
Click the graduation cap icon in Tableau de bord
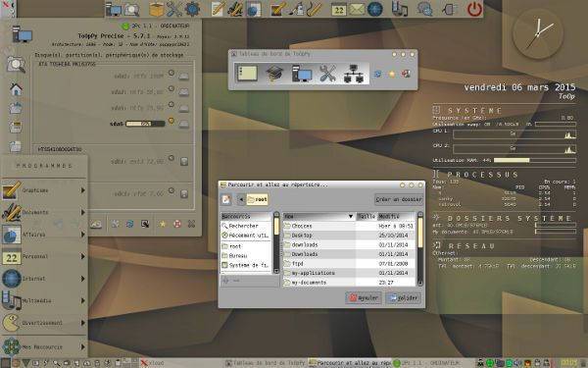pyautogui.click(x=274, y=74)
